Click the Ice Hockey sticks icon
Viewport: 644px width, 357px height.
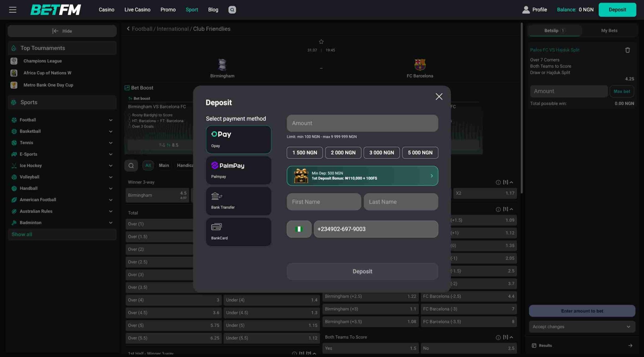[14, 166]
